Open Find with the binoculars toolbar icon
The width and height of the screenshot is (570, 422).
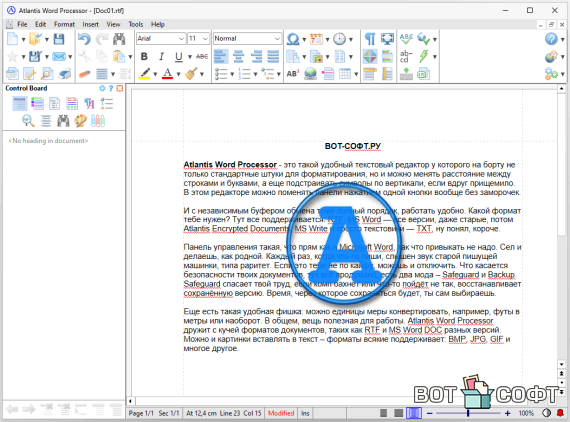point(119,39)
